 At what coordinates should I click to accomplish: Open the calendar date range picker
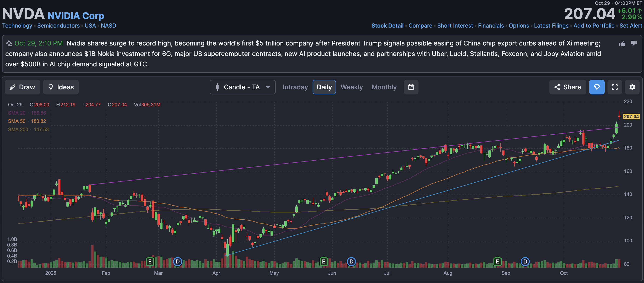pyautogui.click(x=411, y=87)
